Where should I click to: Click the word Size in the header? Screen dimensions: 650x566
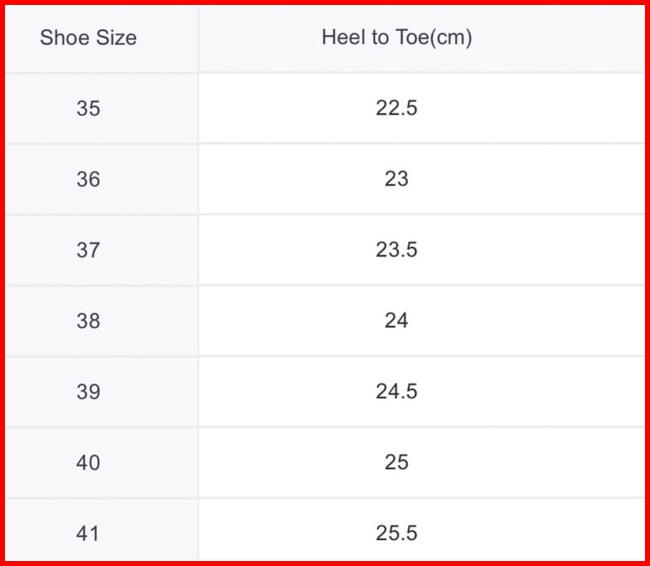(x=115, y=39)
